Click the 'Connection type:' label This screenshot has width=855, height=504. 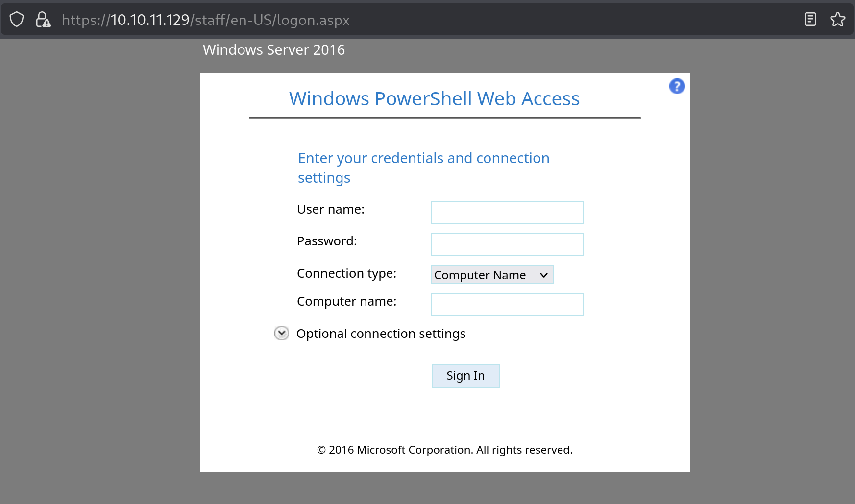346,273
